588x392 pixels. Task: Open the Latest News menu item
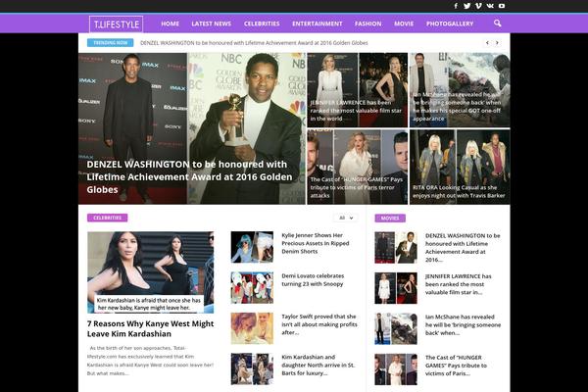[x=211, y=24]
